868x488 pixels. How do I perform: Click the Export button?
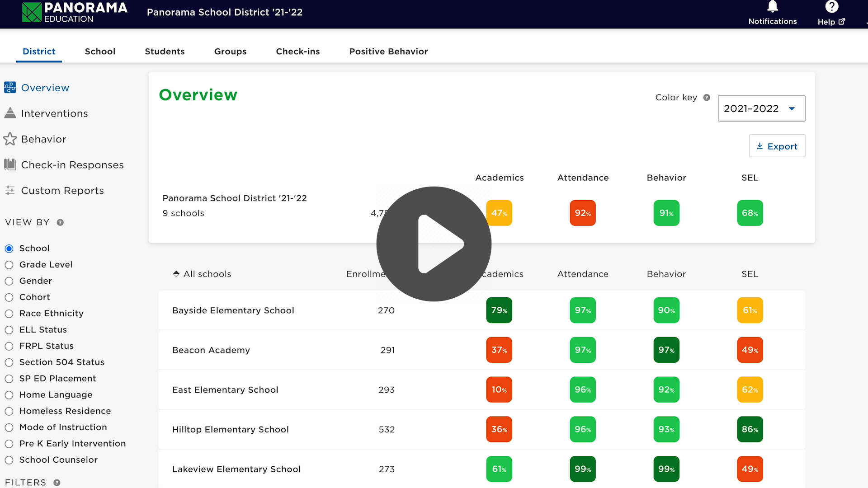coord(777,146)
